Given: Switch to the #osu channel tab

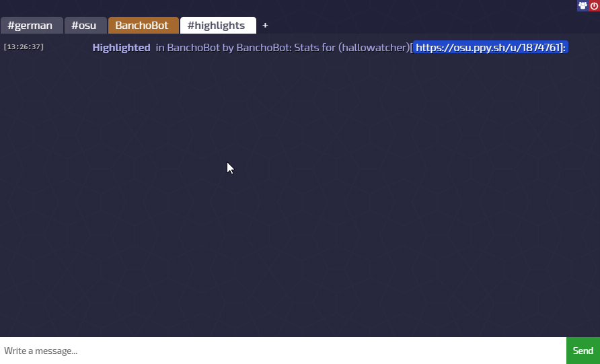Looking at the screenshot, I should pos(85,26).
